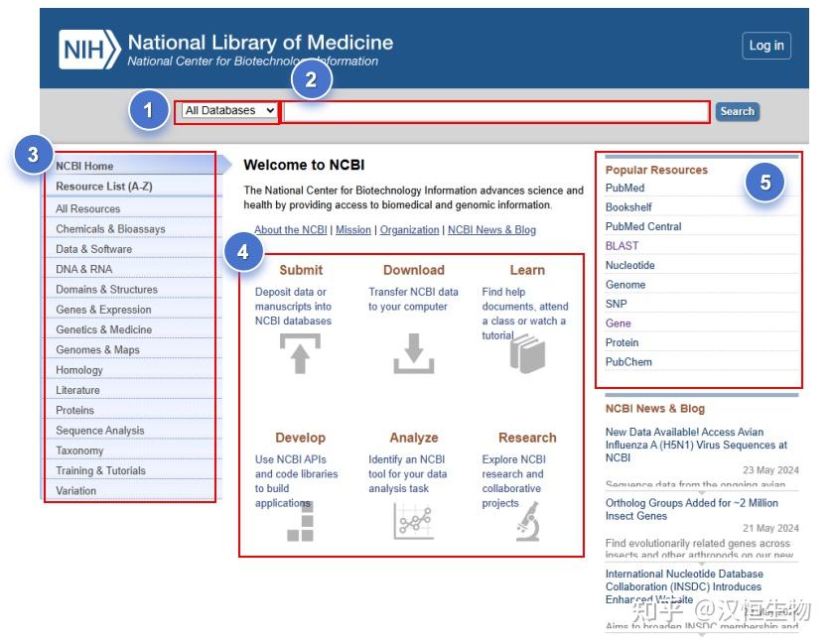
Task: Click the Log in button
Action: pos(765,46)
